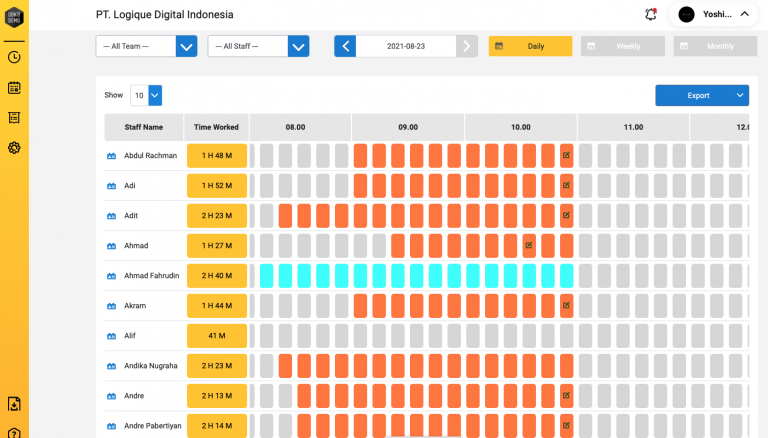Go to the previous date with left arrow
The image size is (768, 438).
(345, 46)
